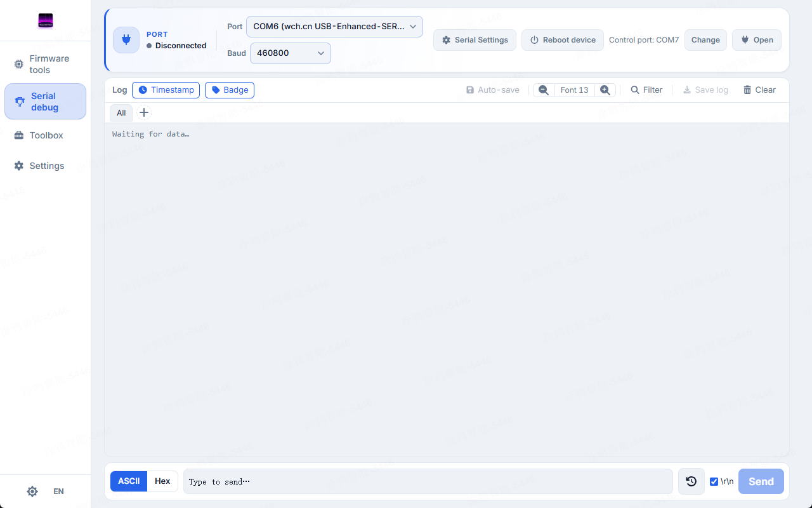Click the plug icon beside PORT status
This screenshot has width=812, height=508.
click(x=126, y=40)
